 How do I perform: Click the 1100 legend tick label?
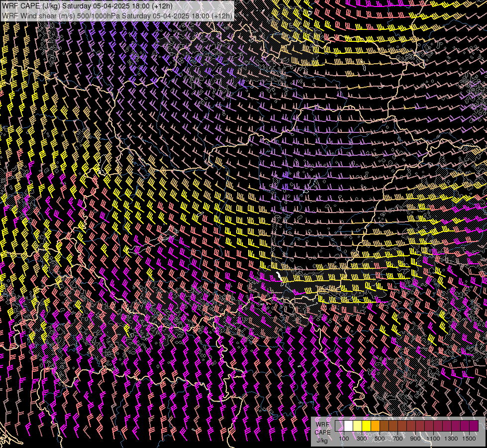click(433, 439)
